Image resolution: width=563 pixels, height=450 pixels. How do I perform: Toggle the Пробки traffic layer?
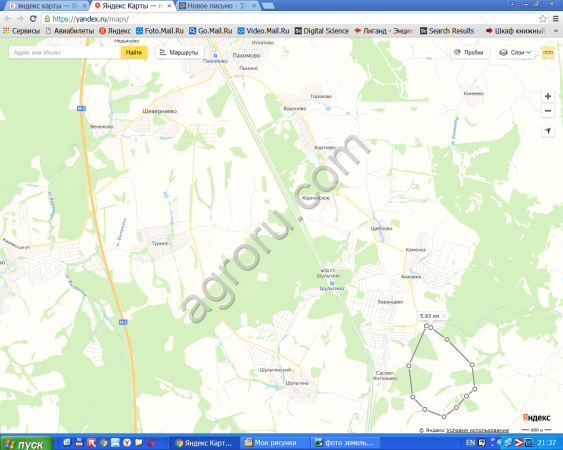(470, 52)
